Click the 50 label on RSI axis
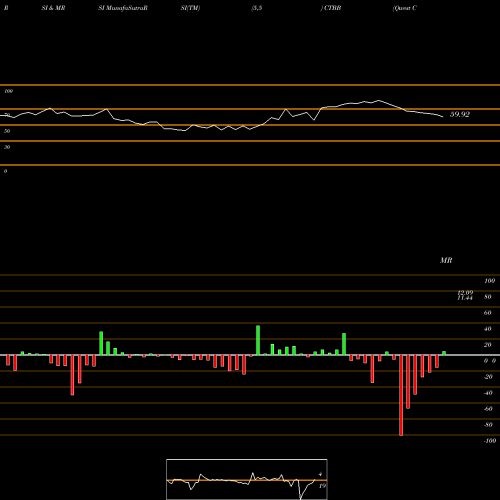500x500 pixels. pyautogui.click(x=7, y=131)
